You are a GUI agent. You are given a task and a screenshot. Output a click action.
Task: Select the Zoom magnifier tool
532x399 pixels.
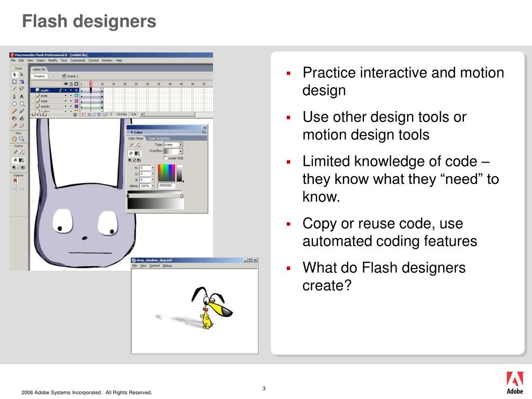pyautogui.click(x=22, y=139)
